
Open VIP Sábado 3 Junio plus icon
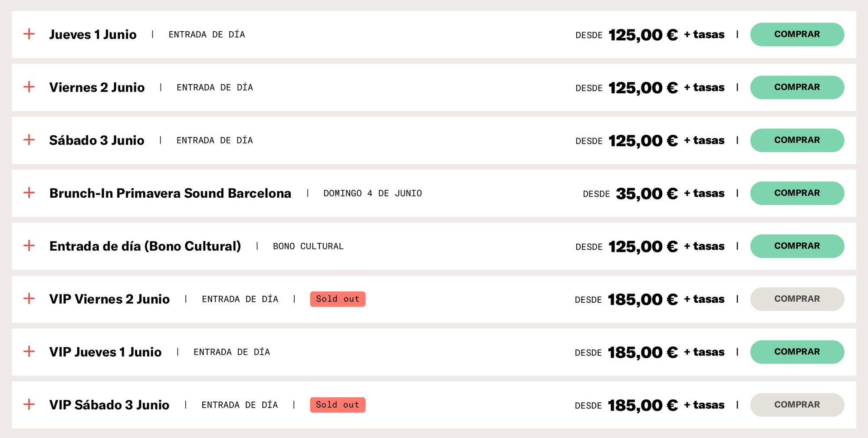tap(29, 404)
